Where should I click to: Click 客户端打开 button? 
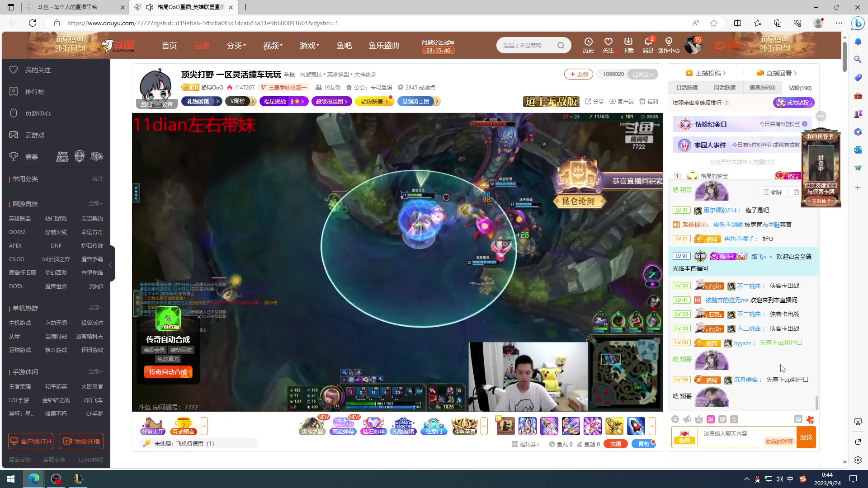[x=31, y=441]
